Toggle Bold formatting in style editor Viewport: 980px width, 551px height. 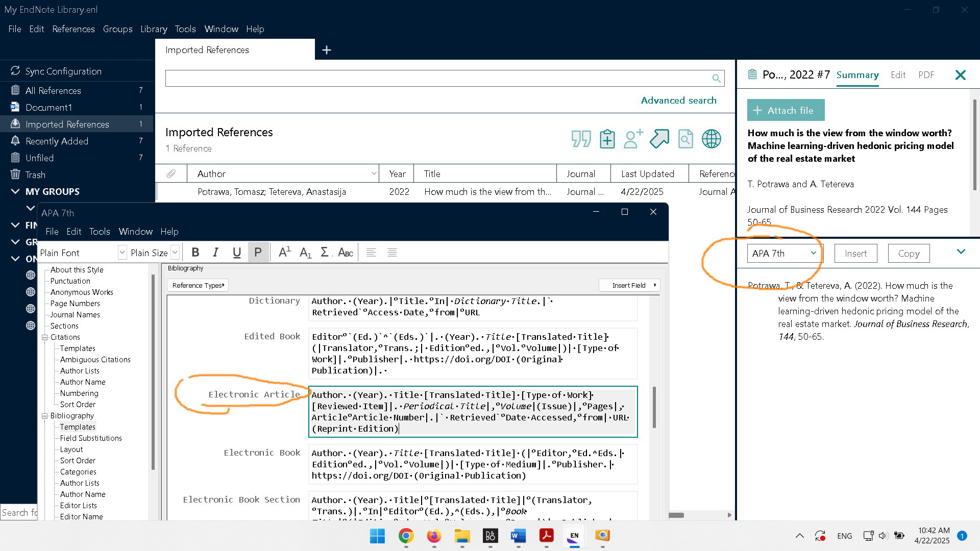click(195, 253)
